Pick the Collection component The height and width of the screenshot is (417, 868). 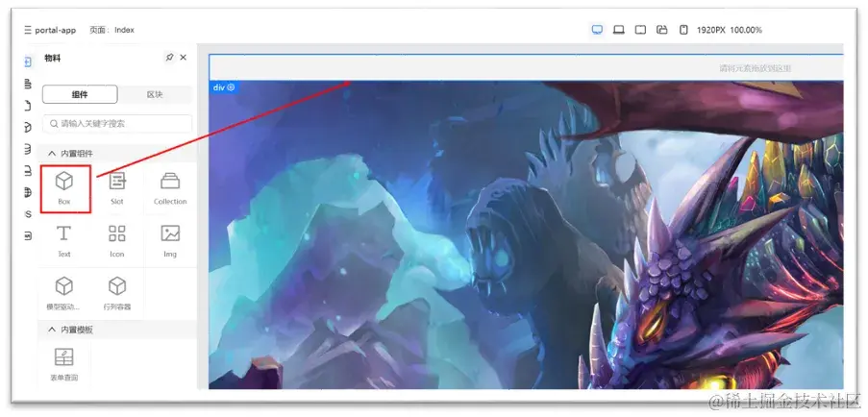[x=170, y=188]
